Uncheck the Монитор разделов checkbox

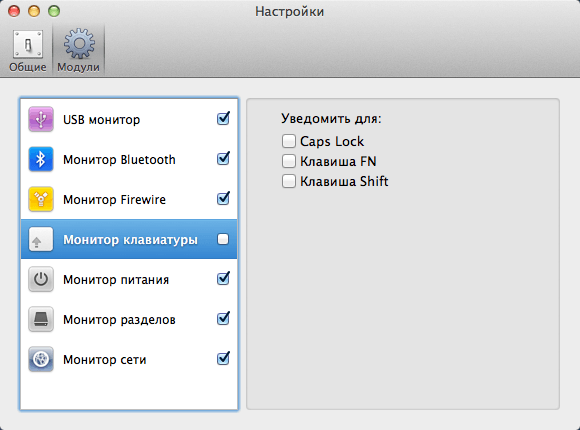click(x=223, y=319)
